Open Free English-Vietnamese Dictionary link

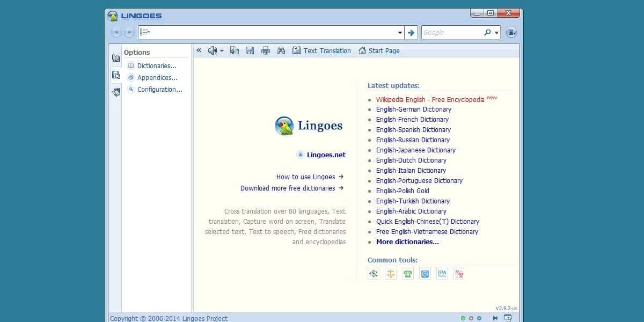427,231
